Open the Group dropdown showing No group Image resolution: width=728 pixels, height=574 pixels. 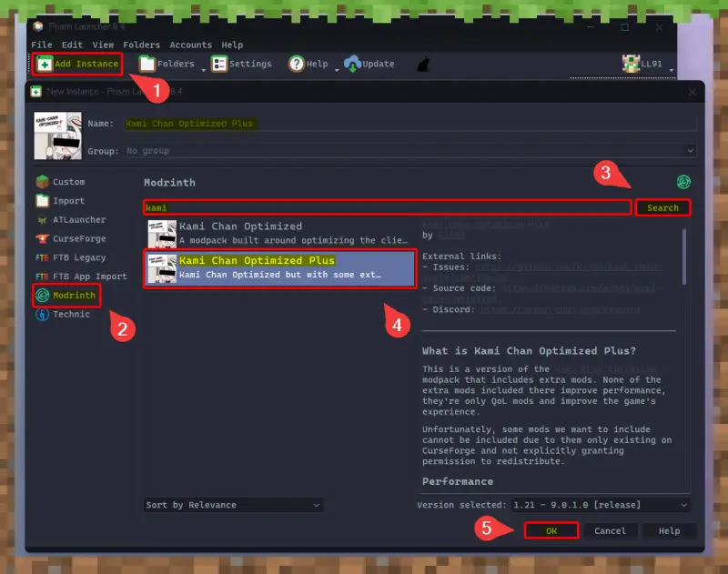(x=409, y=151)
